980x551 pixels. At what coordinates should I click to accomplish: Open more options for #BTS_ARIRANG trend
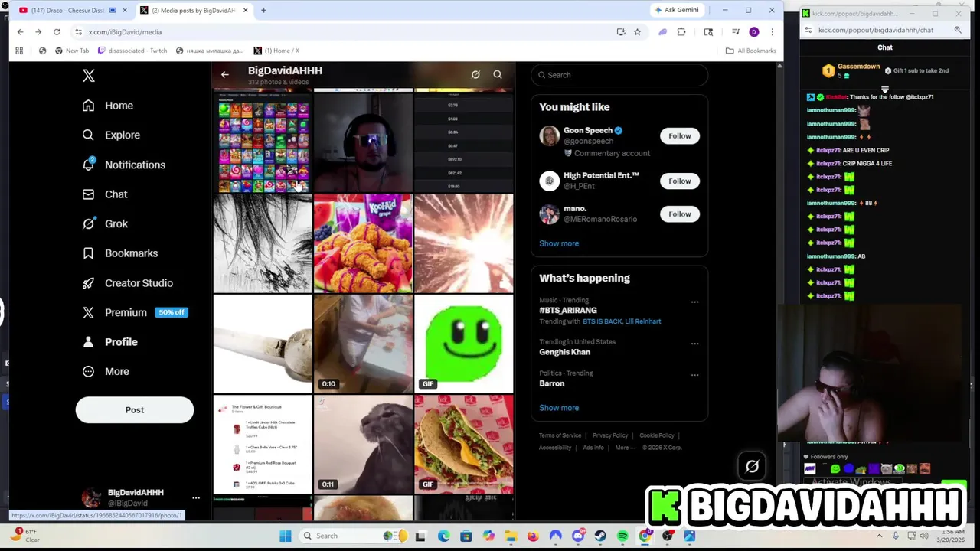click(x=695, y=302)
